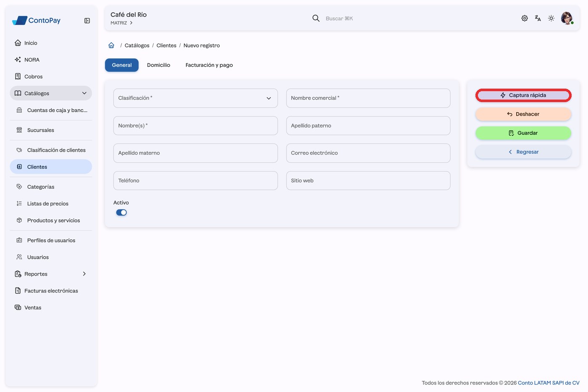Open Categorías tag icon

click(19, 187)
